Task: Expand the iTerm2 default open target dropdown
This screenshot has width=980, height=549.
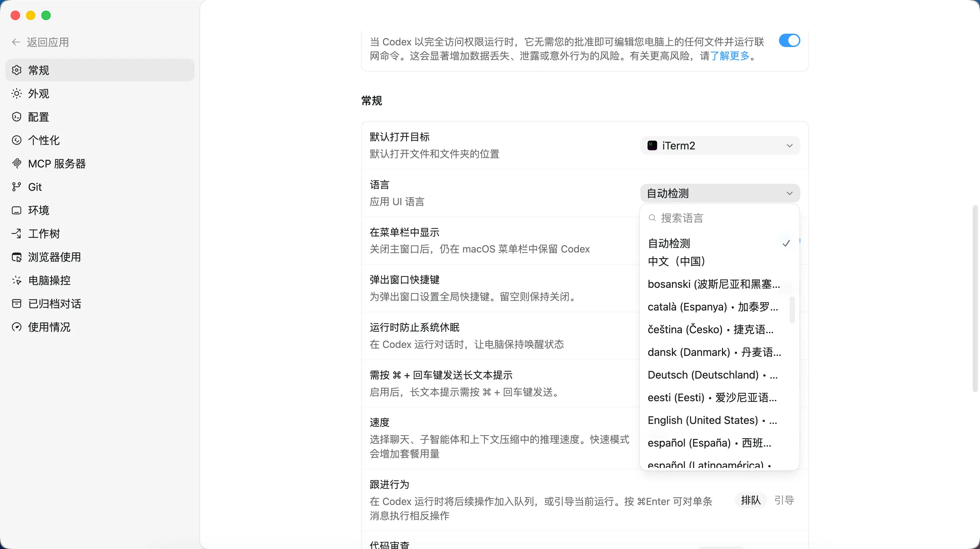Action: click(720, 146)
